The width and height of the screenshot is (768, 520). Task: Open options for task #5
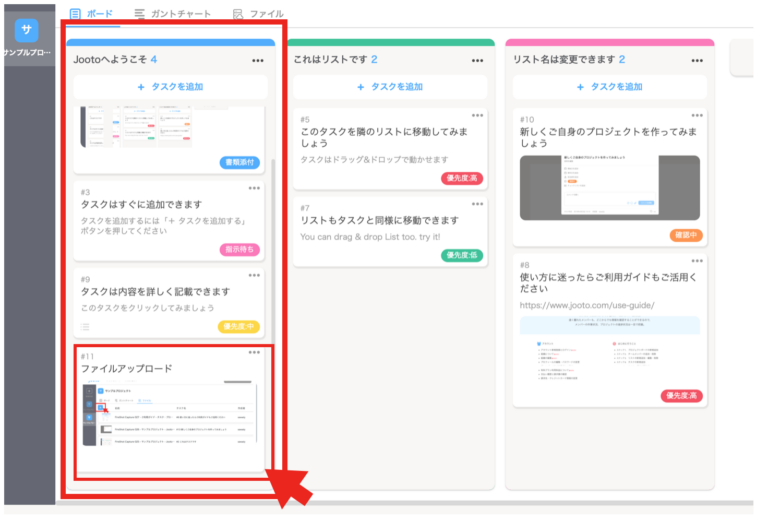coord(478,116)
